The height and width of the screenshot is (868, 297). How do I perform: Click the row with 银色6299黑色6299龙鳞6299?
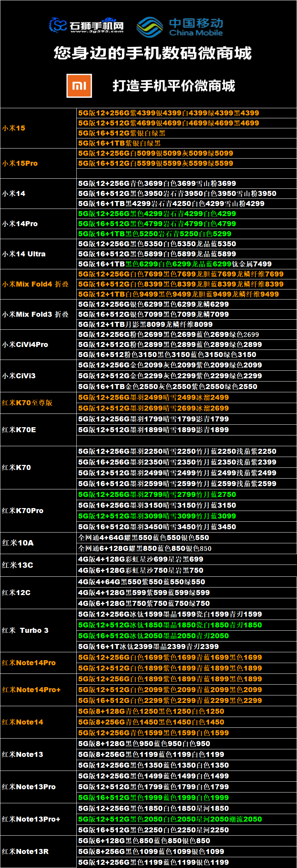(186, 304)
